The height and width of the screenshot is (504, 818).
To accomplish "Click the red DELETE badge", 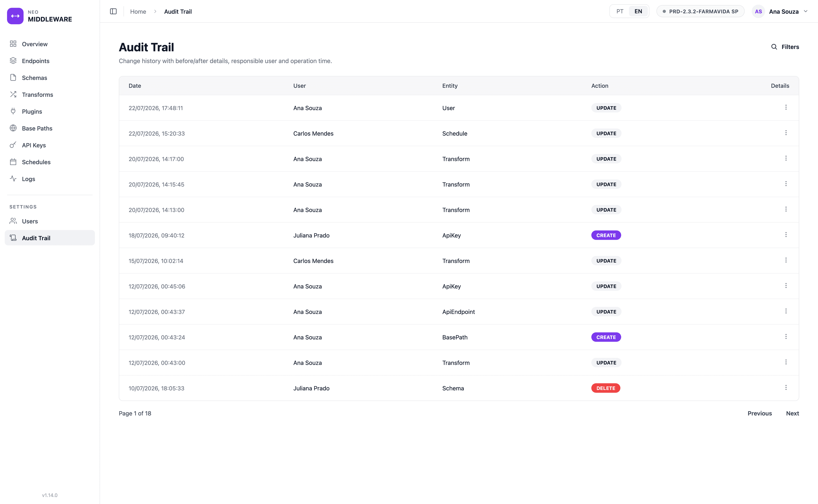I will [606, 388].
